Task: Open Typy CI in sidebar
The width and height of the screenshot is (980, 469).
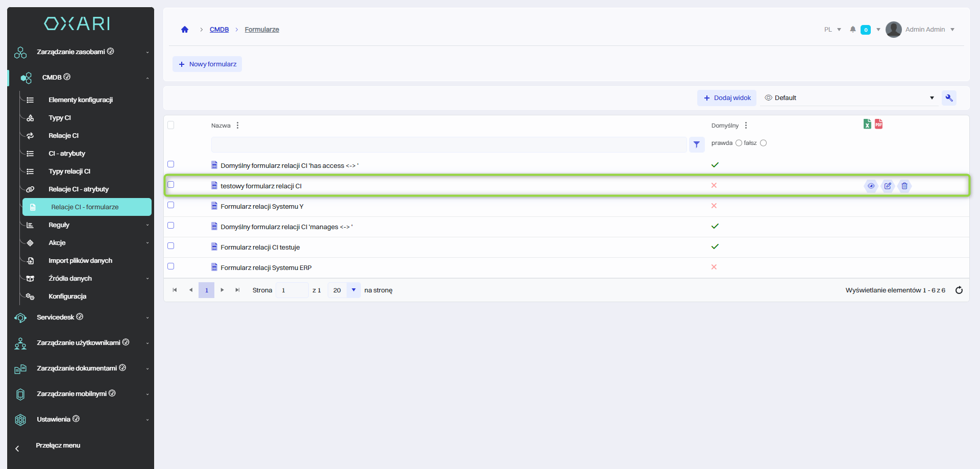Action: pyautogui.click(x=60, y=118)
